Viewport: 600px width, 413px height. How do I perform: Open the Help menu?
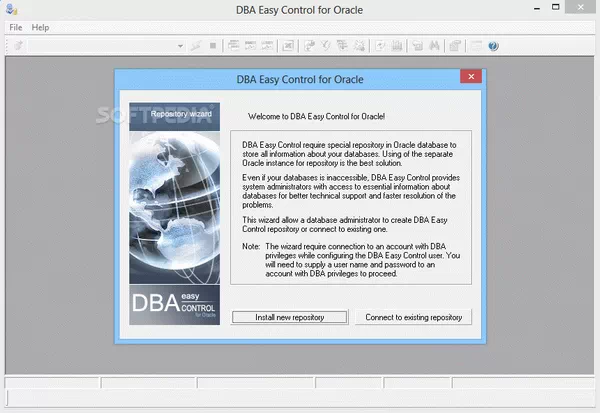[40, 27]
